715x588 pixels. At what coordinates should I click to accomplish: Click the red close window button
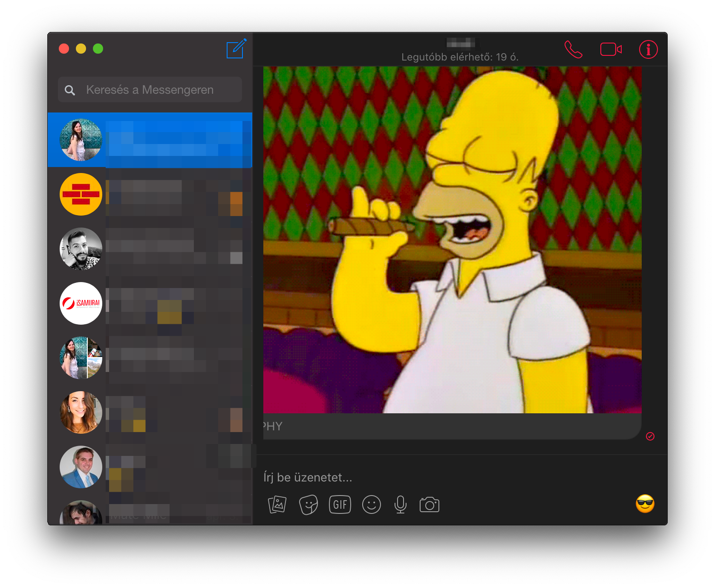point(64,49)
